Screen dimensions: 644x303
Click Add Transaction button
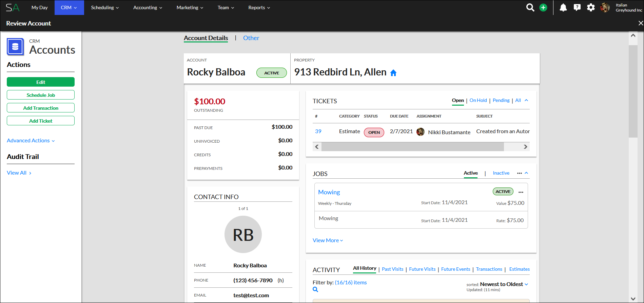point(41,108)
